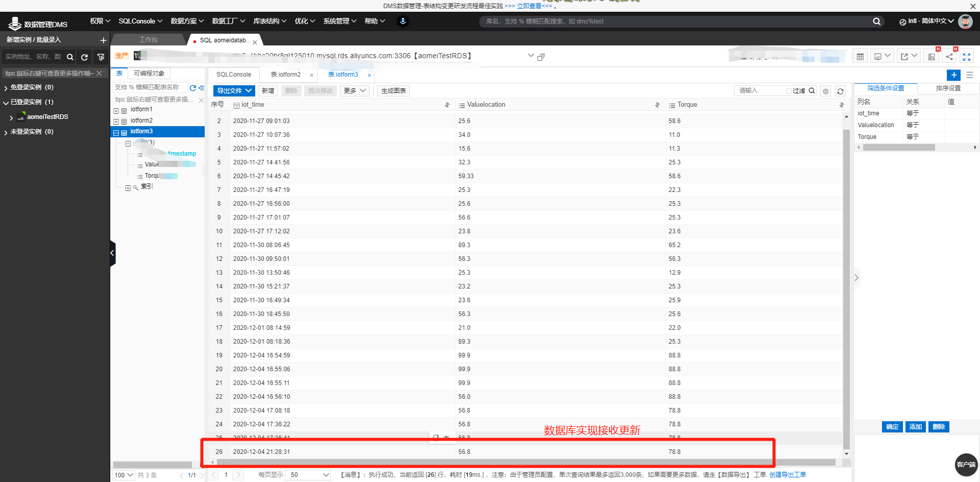The width and height of the screenshot is (980, 482).
Task: Click the 新增 button
Action: click(x=268, y=91)
